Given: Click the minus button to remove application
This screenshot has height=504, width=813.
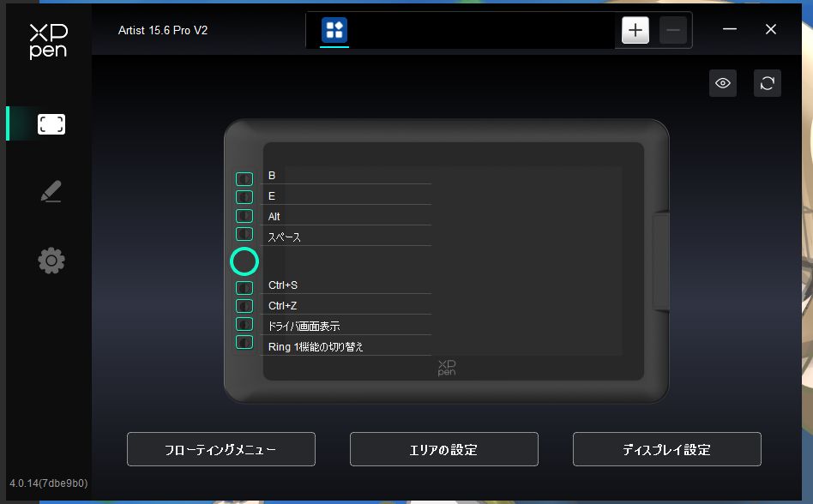Looking at the screenshot, I should pyautogui.click(x=673, y=31).
